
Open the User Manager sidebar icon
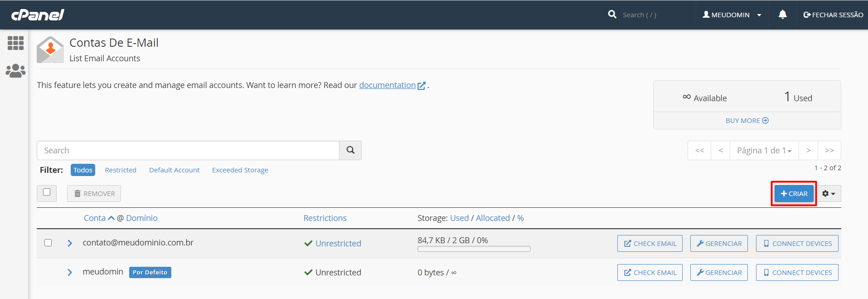tap(15, 71)
